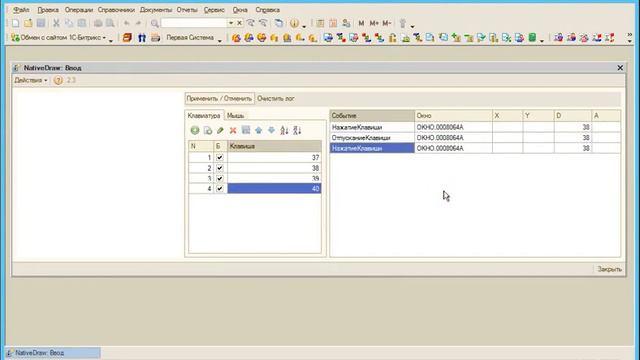Open the Правка menu
Image resolution: width=640 pixels, height=360 pixels.
coord(48,10)
